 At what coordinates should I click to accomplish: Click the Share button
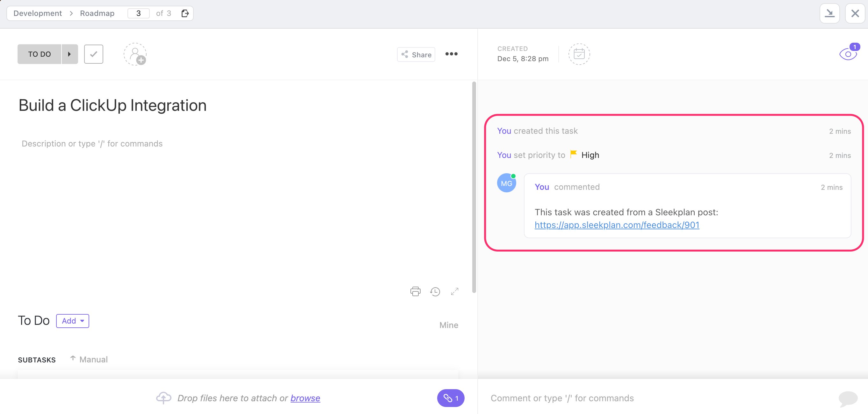416,54
